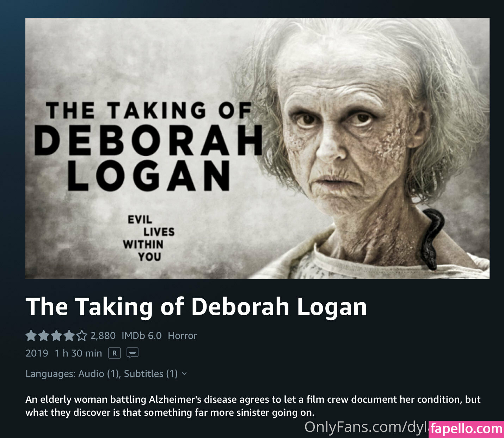
Task: Click the R rating badge icon
Action: tap(114, 353)
